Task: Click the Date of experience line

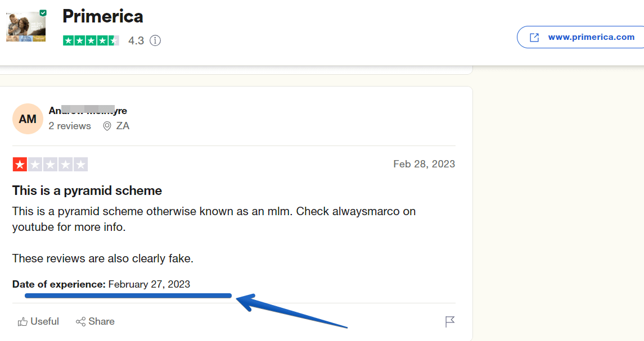Action: (101, 284)
